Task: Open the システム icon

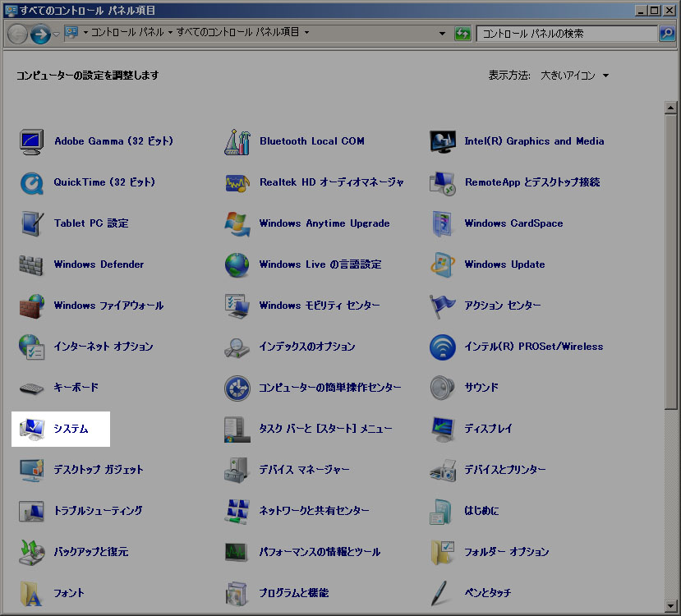Action: click(32, 429)
